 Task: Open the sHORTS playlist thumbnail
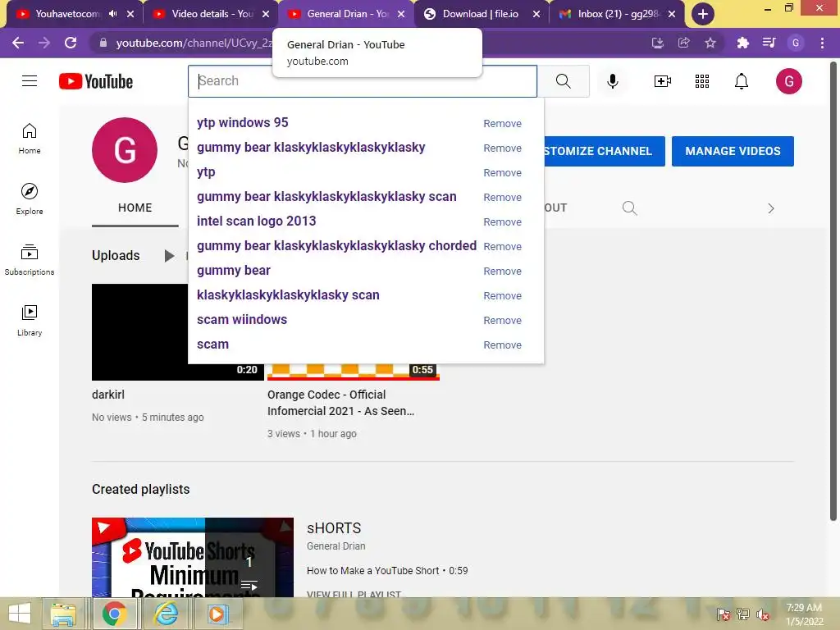click(192, 557)
